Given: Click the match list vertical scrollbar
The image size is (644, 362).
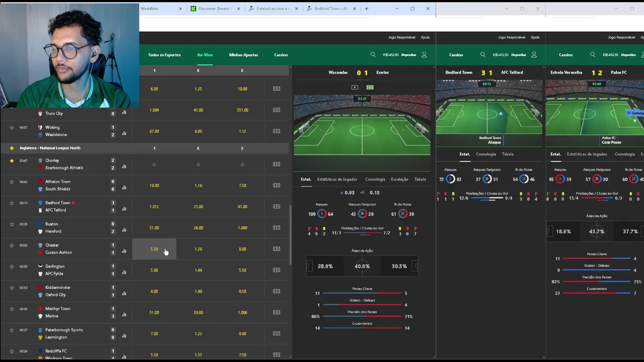Looking at the screenshot, I should pyautogui.click(x=290, y=234).
